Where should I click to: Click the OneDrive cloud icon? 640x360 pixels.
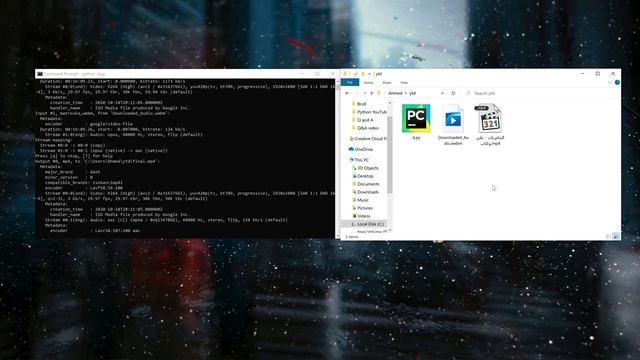pos(351,149)
